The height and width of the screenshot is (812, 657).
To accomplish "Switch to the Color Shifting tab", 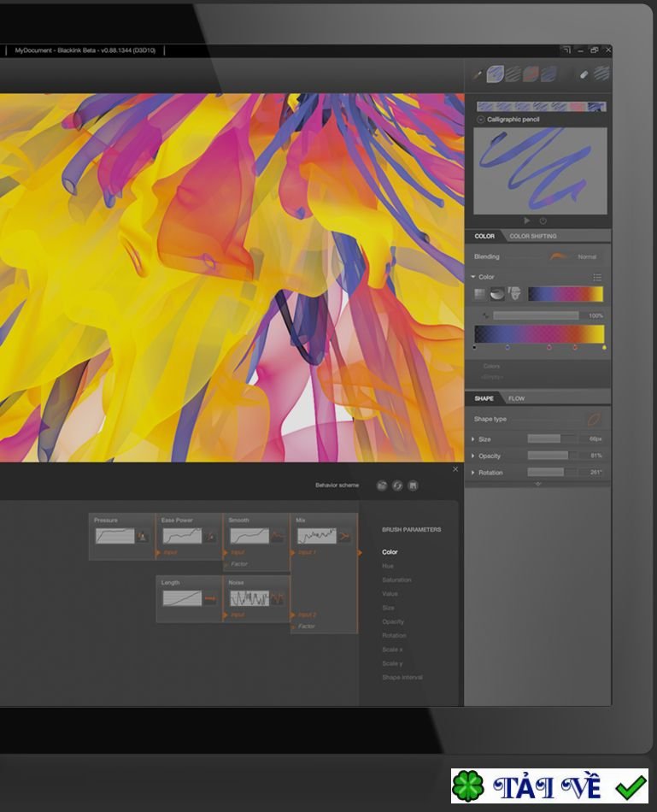I will 532,236.
